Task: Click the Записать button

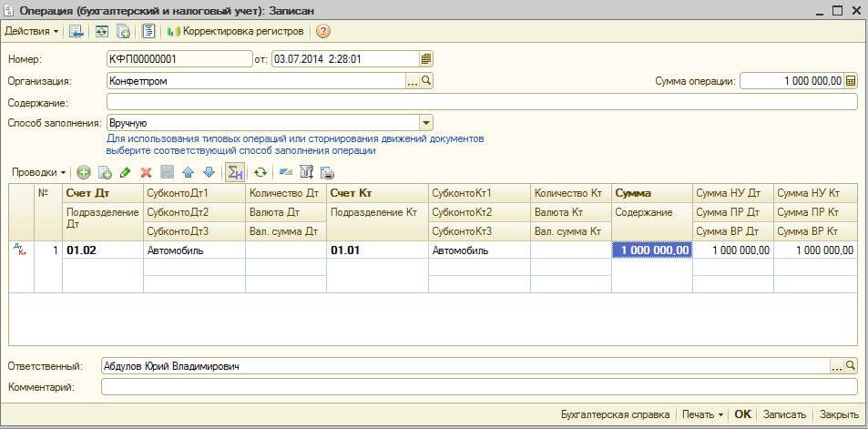Action: tap(783, 414)
